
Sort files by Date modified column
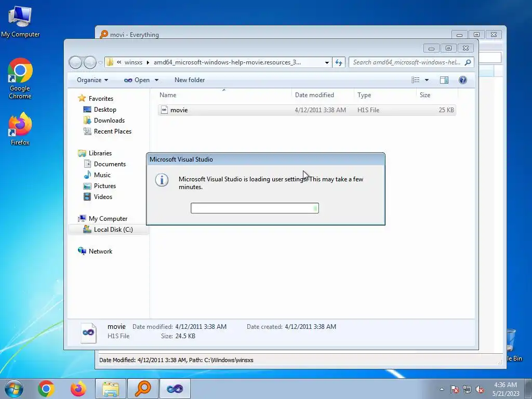click(x=322, y=95)
